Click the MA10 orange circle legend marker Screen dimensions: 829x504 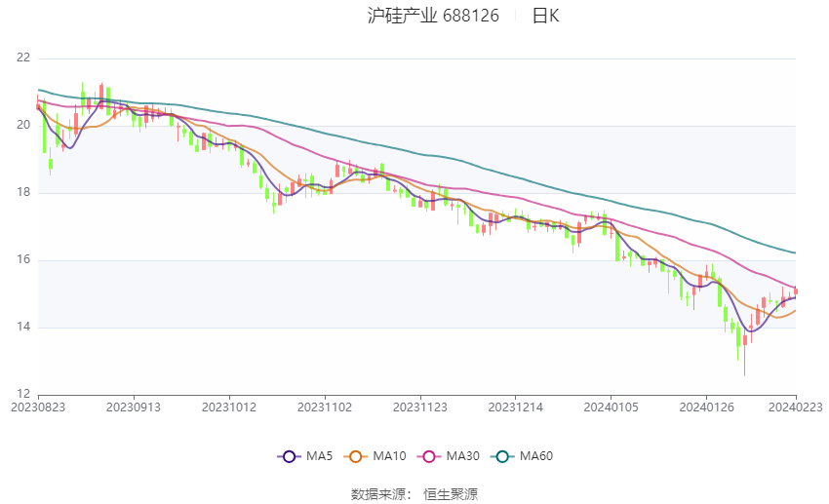tap(356, 455)
